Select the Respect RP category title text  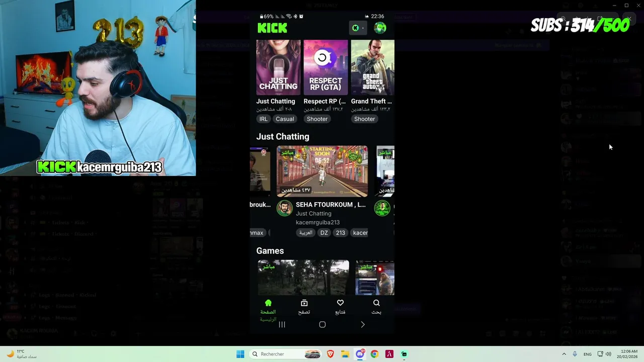point(325,101)
